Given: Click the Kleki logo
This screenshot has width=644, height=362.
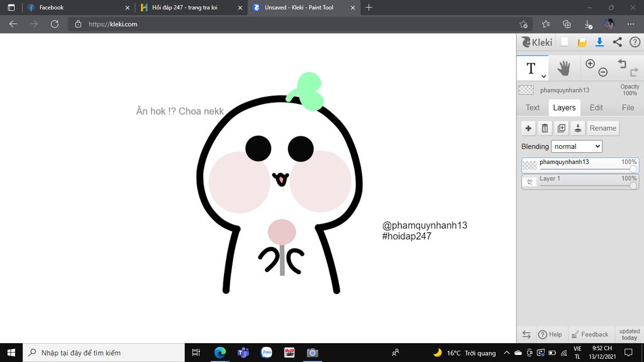Looking at the screenshot, I should pos(536,42).
